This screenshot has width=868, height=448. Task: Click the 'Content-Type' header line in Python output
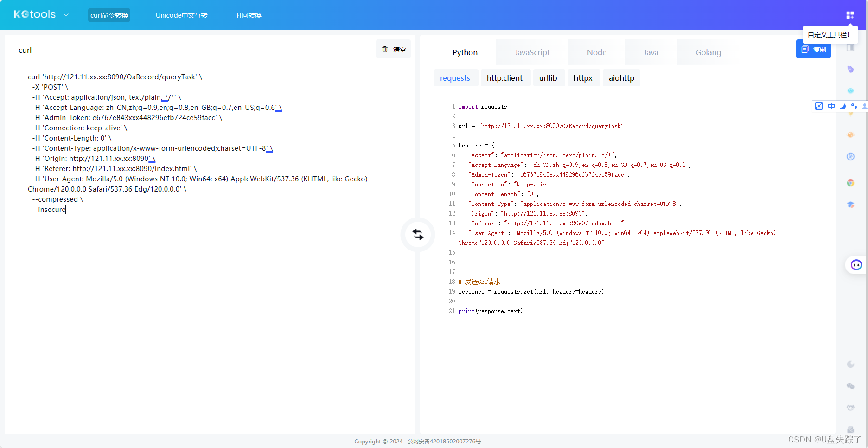pos(574,204)
